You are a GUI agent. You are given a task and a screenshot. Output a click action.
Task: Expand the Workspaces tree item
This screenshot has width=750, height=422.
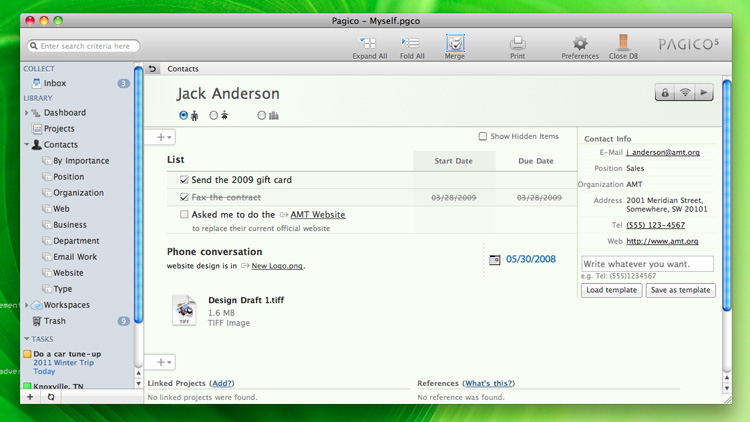pos(26,305)
